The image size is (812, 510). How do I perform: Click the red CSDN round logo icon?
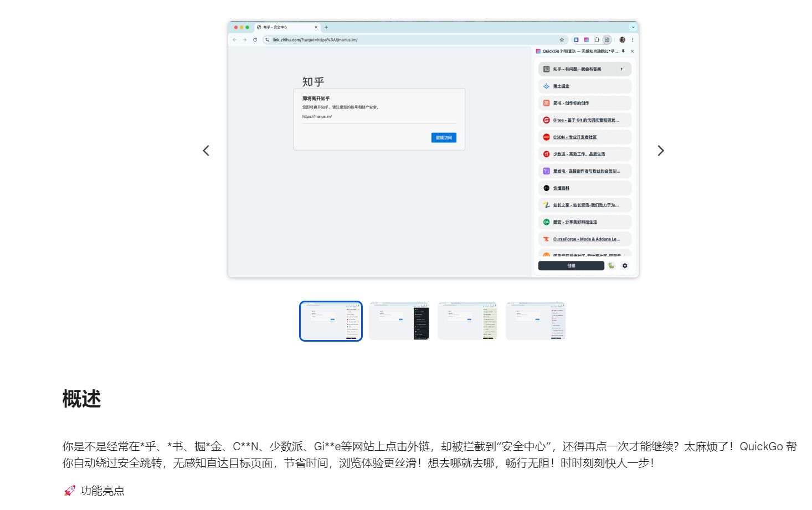[x=546, y=137]
